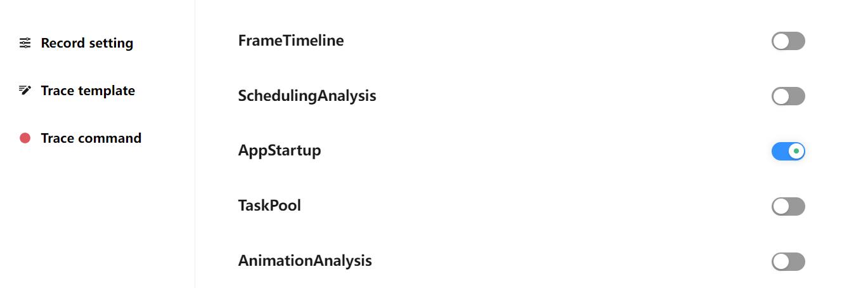Viewport: 868px width, 288px height.
Task: Click the Record setting sliders icon
Action: click(25, 43)
